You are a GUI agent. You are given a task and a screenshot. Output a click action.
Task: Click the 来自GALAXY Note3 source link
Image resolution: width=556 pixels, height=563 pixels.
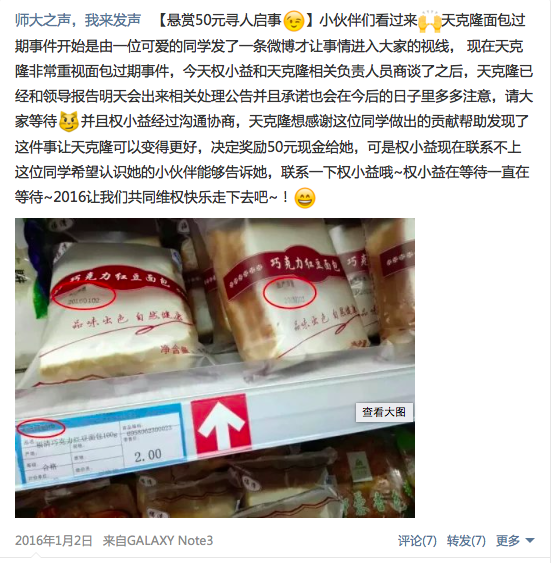pyautogui.click(x=158, y=540)
